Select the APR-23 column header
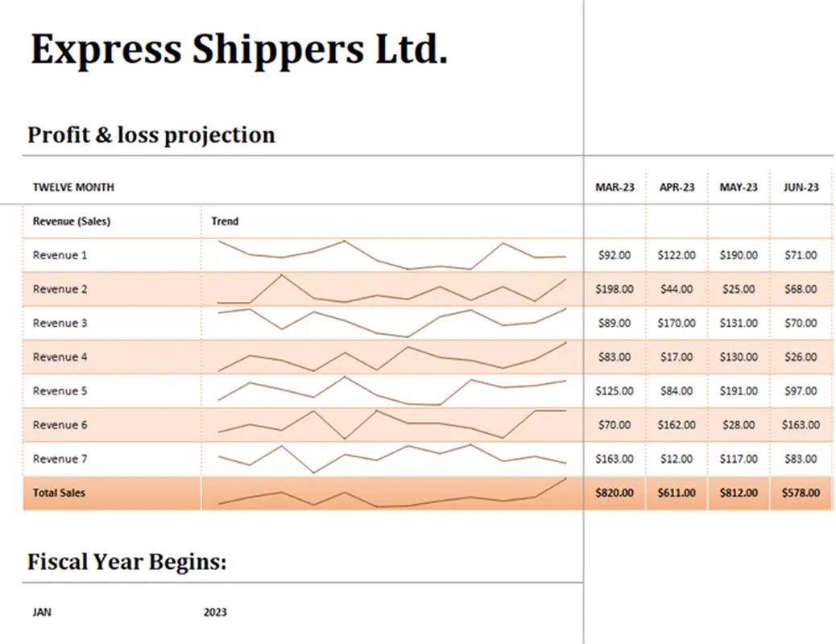This screenshot has height=644, width=836. [677, 188]
